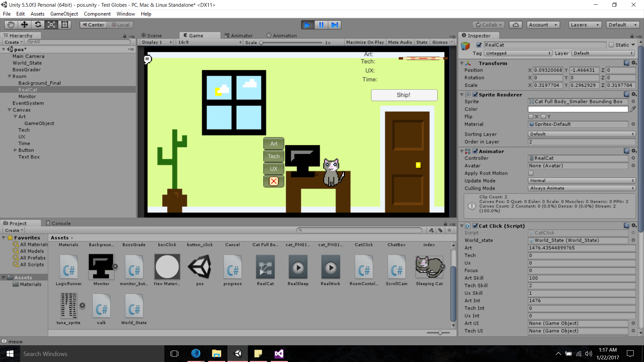Select the Hand tool in toolbar
The image size is (644, 362).
pos(11,24)
